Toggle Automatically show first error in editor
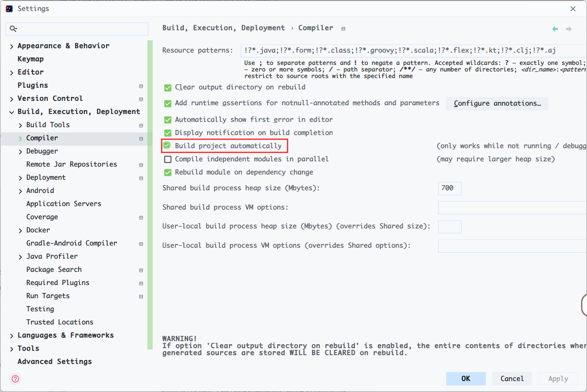Viewport: 587px width, 392px height. point(168,120)
